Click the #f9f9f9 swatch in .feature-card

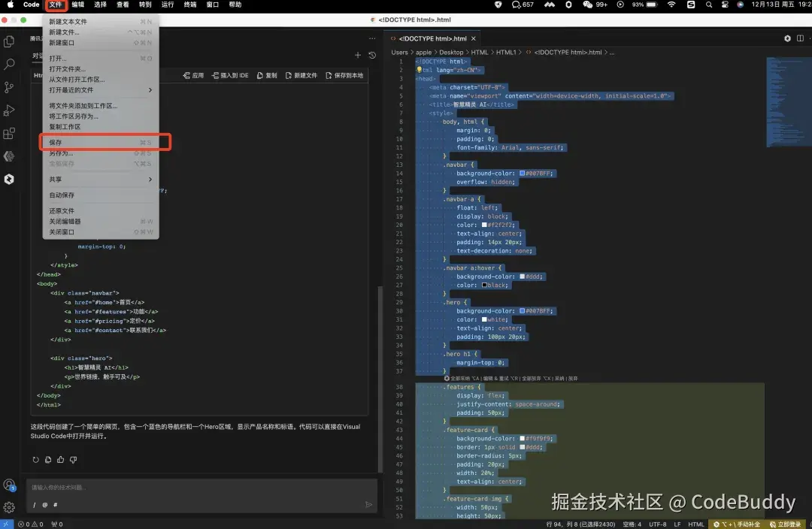pos(522,438)
